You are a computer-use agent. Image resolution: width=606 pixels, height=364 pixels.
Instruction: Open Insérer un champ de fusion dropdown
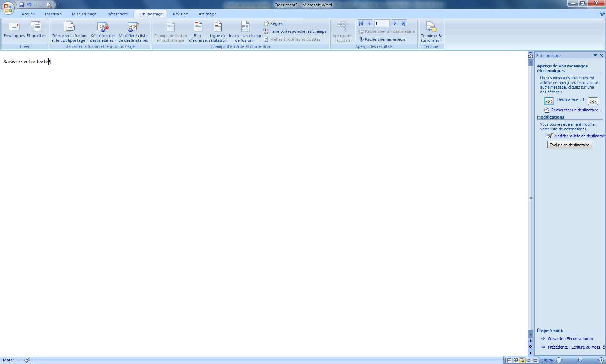pos(245,32)
